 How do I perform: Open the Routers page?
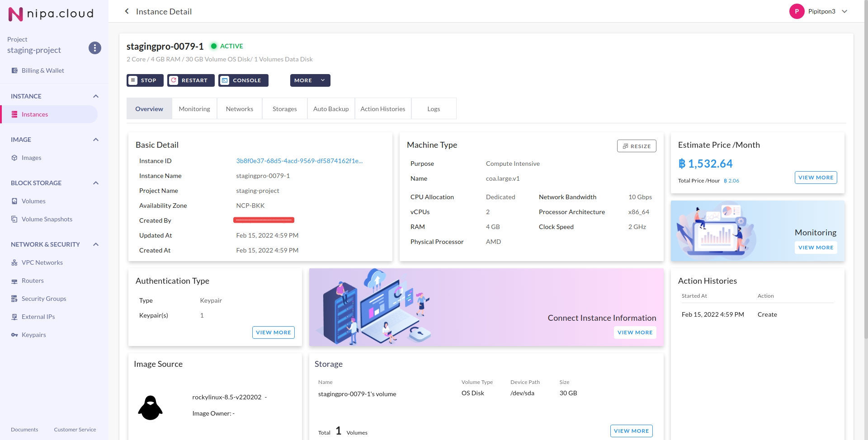33,281
